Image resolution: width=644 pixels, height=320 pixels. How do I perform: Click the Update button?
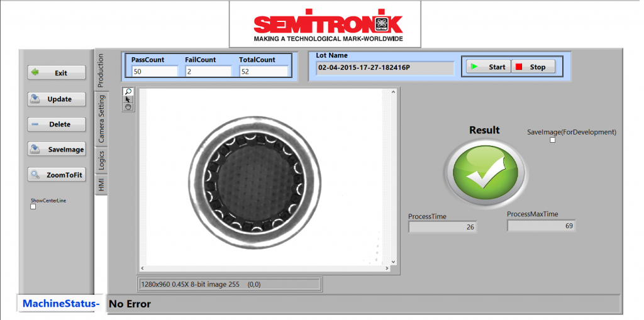[x=57, y=99]
